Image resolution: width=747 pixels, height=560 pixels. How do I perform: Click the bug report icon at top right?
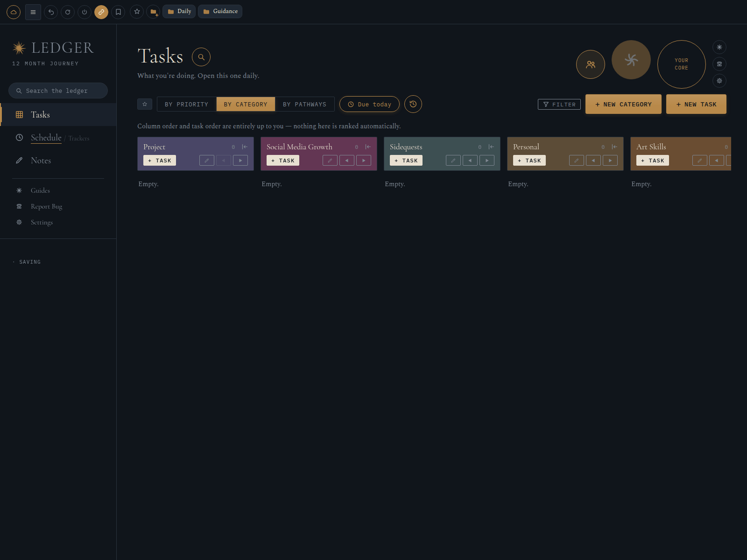point(719,64)
